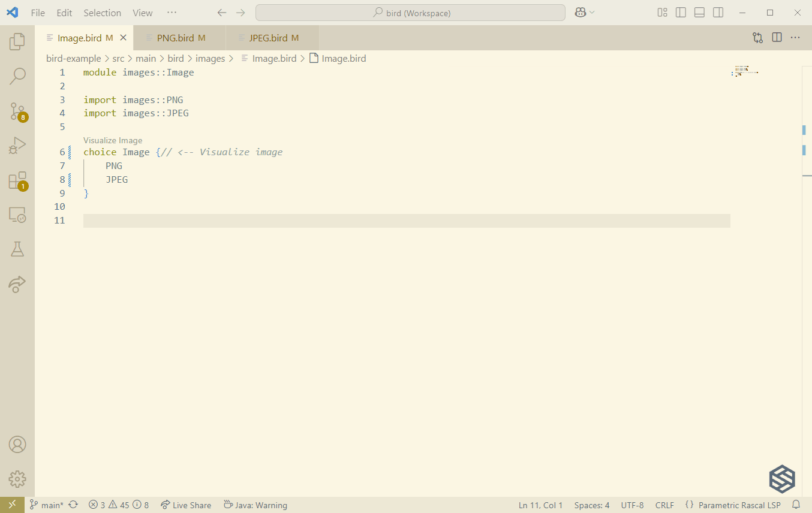Toggle the secondary side bar layout button
This screenshot has height=513, width=812.
pyautogui.click(x=718, y=13)
